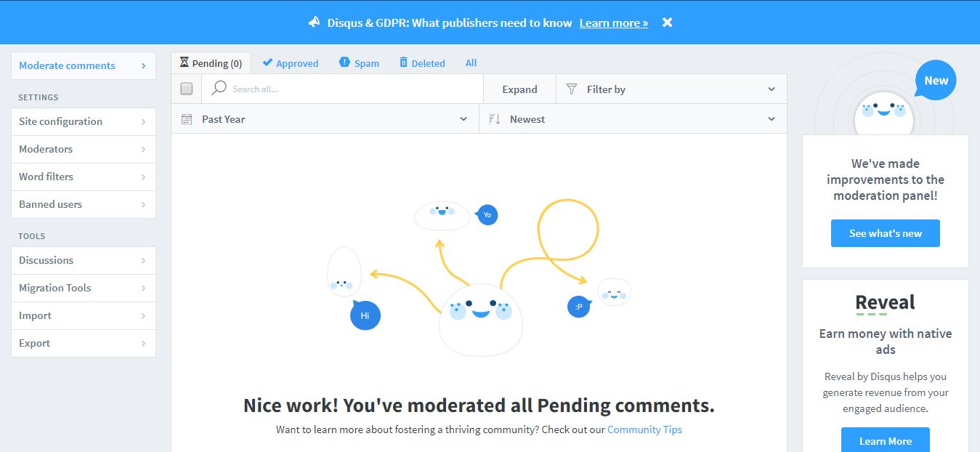980x452 pixels.
Task: Open Word filters settings
Action: [x=84, y=177]
